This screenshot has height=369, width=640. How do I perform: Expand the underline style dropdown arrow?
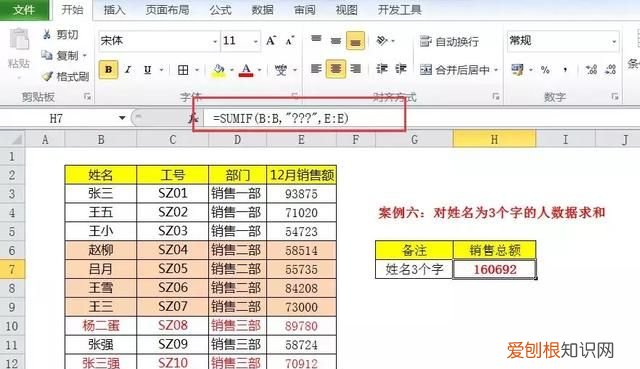coord(161,70)
